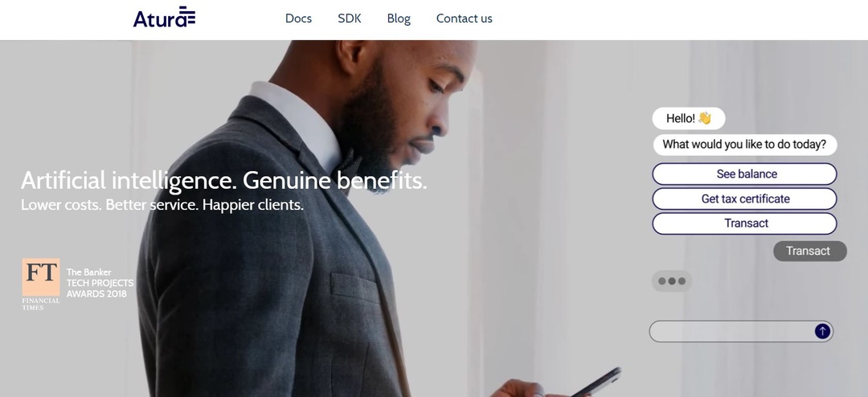Click the typing indicator dots bubble
The width and height of the screenshot is (868, 397).
[x=671, y=281]
